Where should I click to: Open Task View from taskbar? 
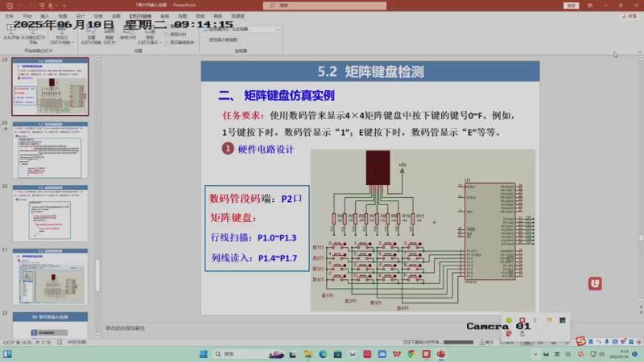coord(292,354)
